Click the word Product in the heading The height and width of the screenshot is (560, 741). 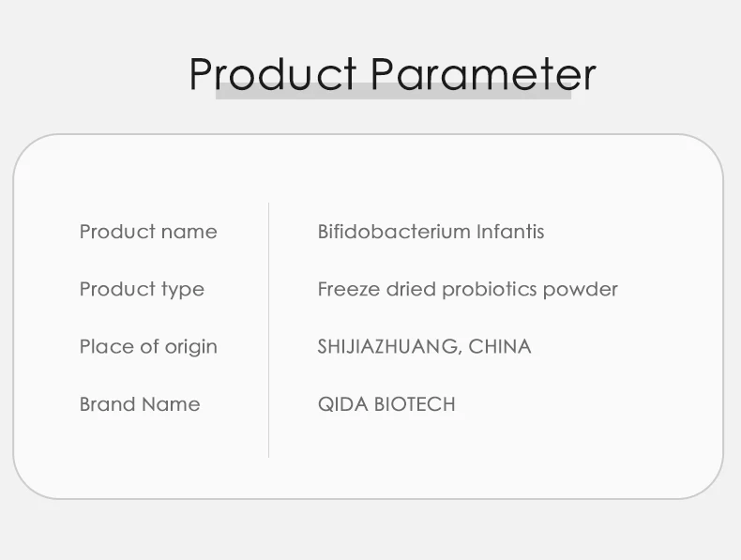[x=273, y=73]
